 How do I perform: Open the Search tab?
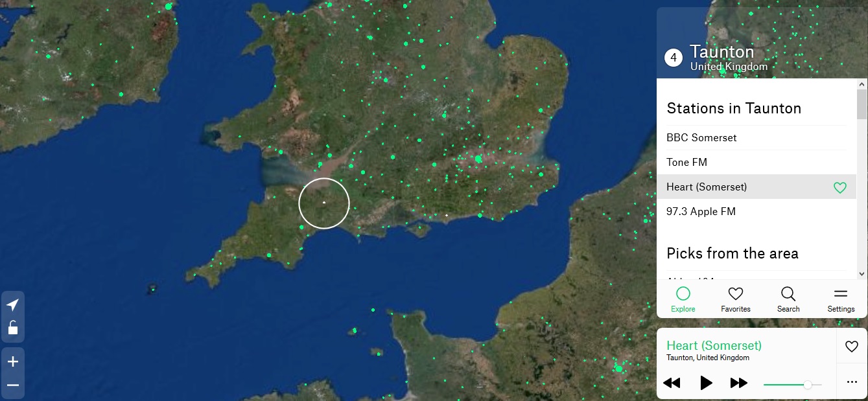[x=788, y=300]
